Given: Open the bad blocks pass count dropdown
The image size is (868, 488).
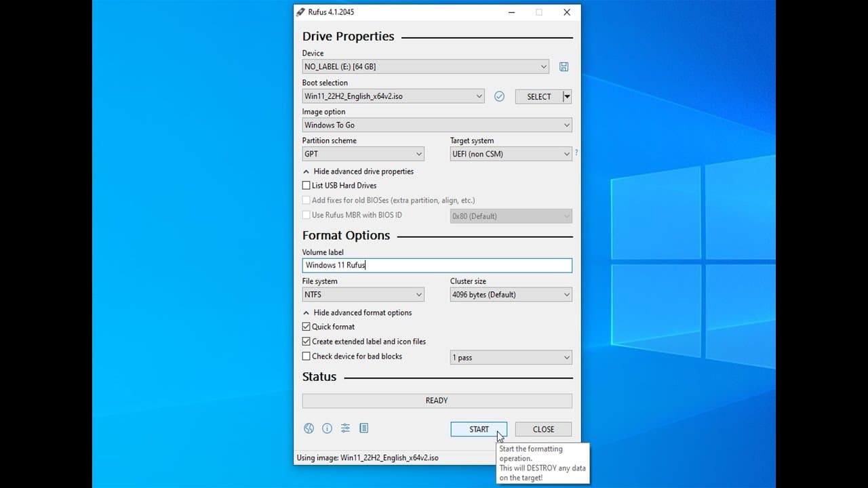Looking at the screenshot, I should click(511, 357).
